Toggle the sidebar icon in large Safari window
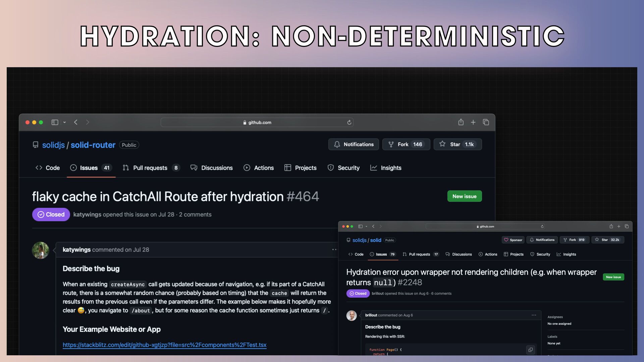The height and width of the screenshot is (362, 644). pyautogui.click(x=55, y=122)
